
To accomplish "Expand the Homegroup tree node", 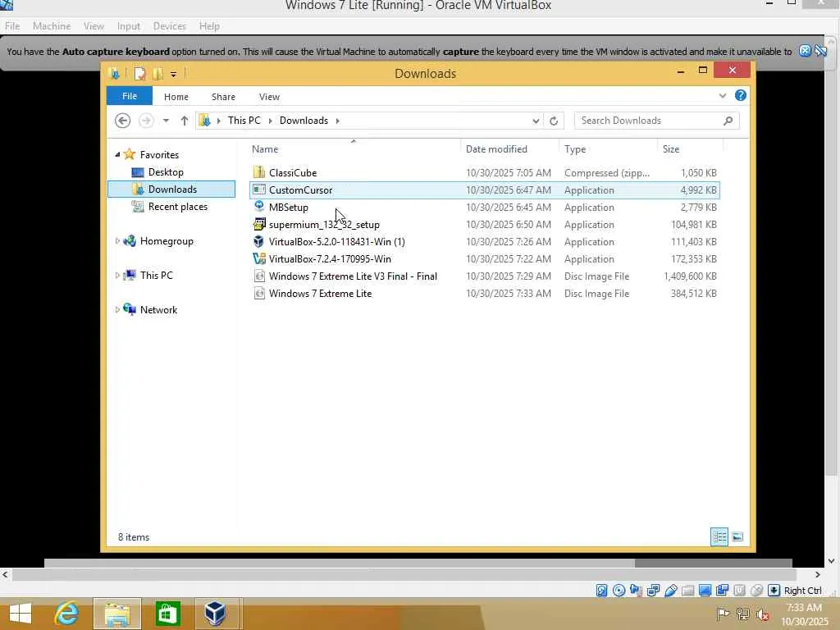I will pos(117,241).
